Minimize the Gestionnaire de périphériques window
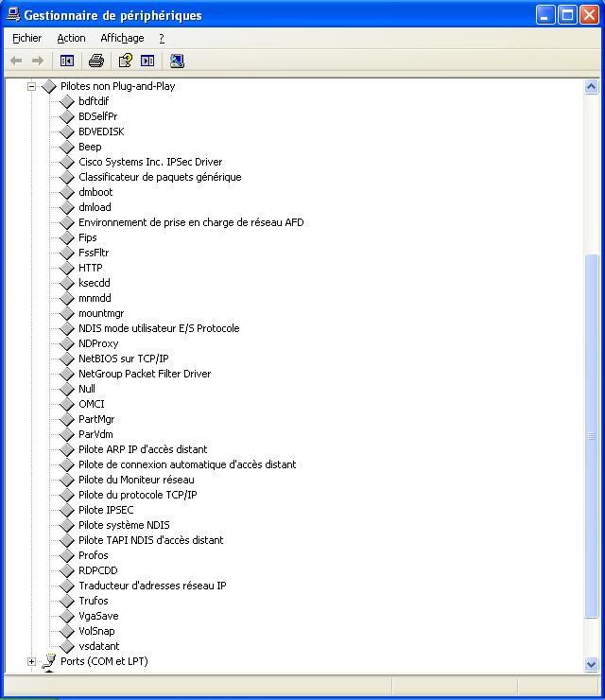Screen dimensions: 605x700 click(545, 15)
